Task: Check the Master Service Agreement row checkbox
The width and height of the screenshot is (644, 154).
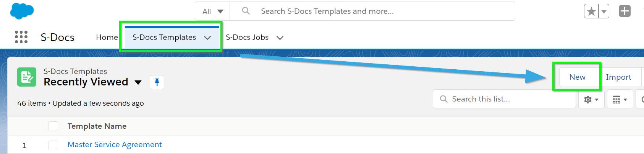Action: pyautogui.click(x=53, y=145)
